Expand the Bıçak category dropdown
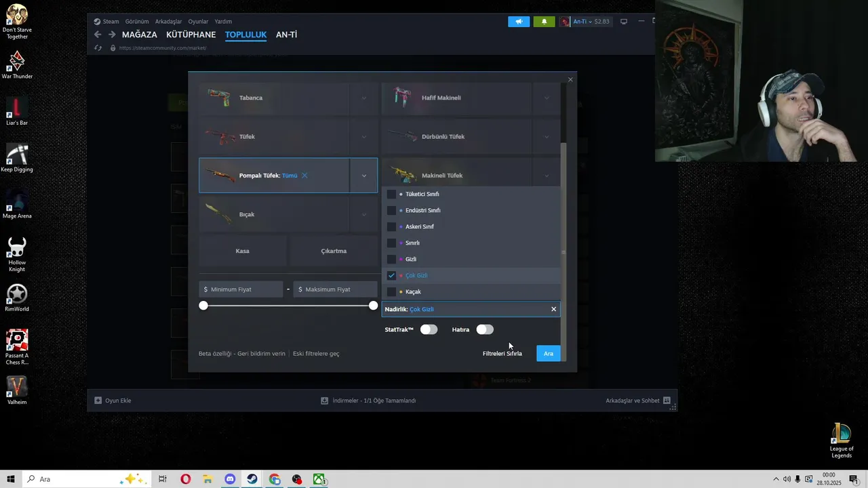The width and height of the screenshot is (868, 488). (x=363, y=214)
